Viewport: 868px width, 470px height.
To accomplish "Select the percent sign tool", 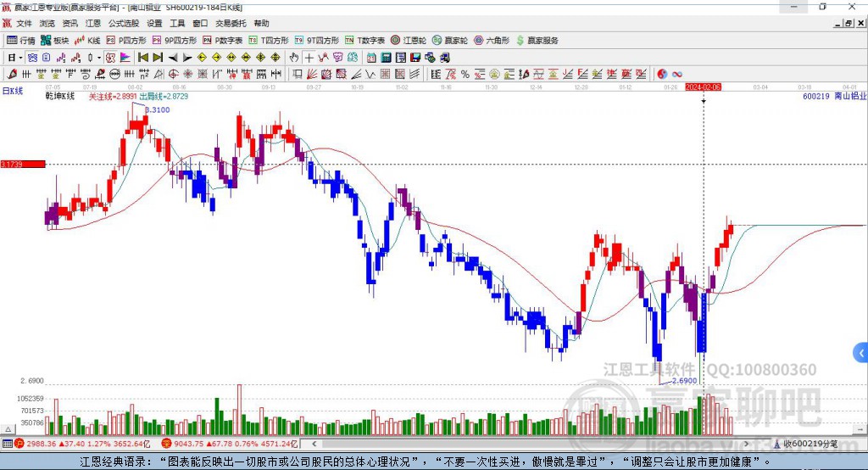I will [x=465, y=74].
